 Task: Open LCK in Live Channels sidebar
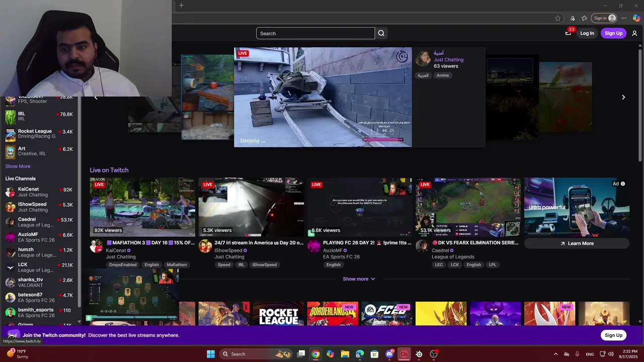pyautogui.click(x=39, y=267)
